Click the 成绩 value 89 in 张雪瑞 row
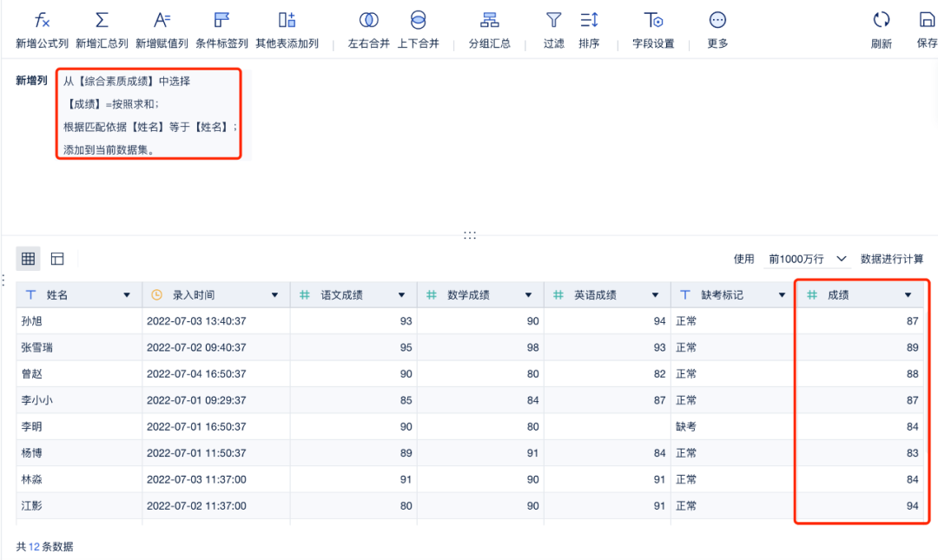The height and width of the screenshot is (560, 938). (x=860, y=347)
